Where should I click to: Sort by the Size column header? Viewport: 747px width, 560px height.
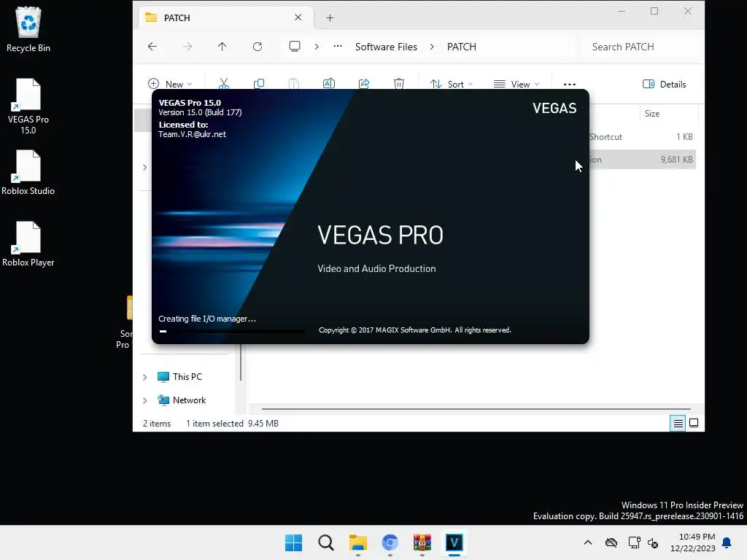(668, 114)
